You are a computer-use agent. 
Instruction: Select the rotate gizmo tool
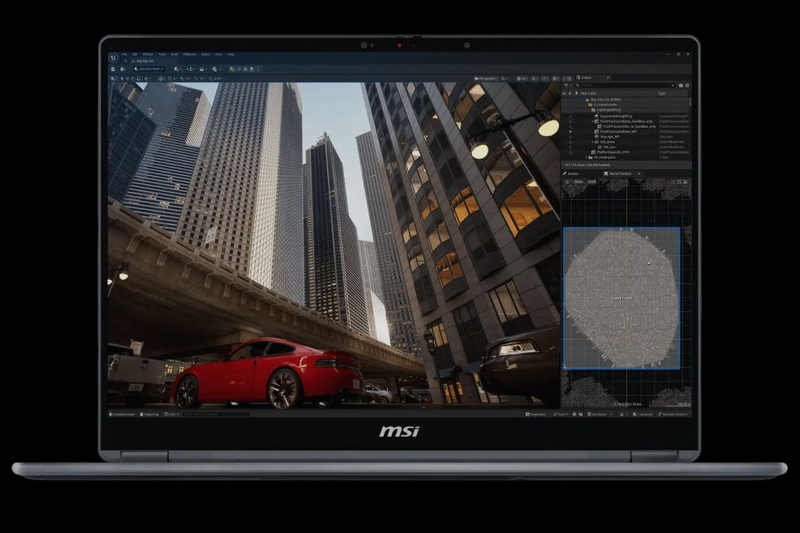[133, 79]
